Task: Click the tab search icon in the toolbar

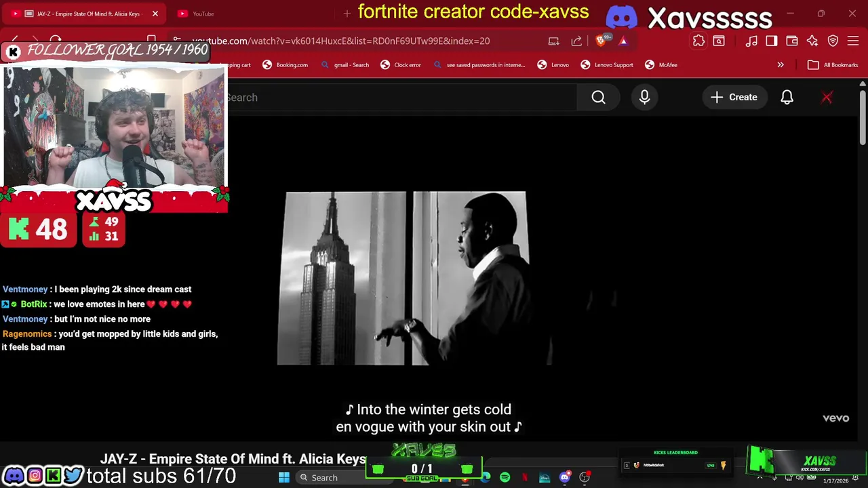Action: click(719, 41)
